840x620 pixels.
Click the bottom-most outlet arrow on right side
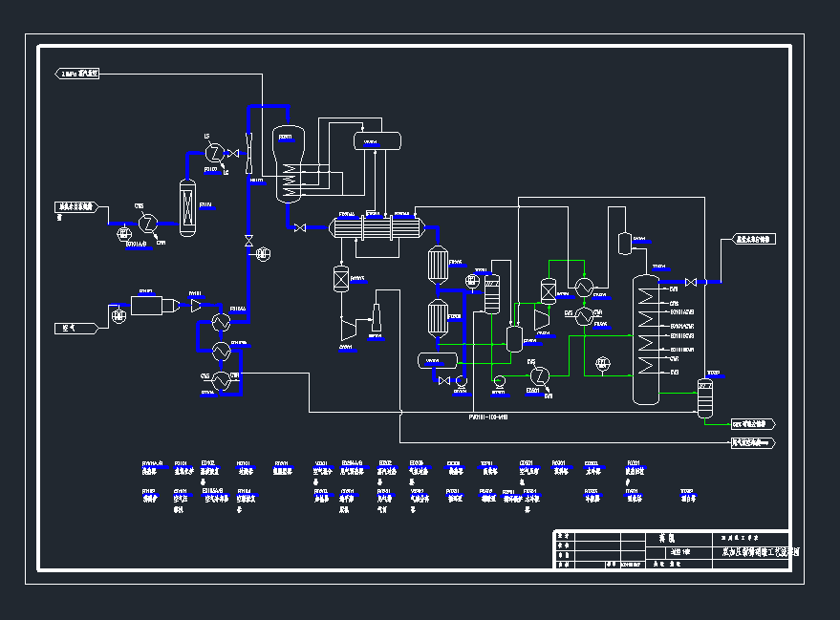[753, 443]
